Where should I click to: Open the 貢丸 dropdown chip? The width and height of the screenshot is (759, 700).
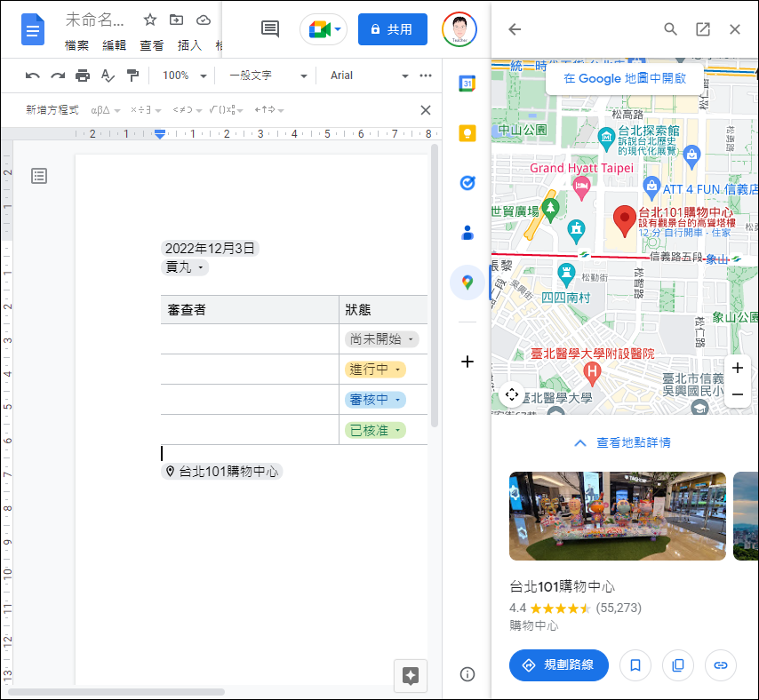(x=185, y=267)
